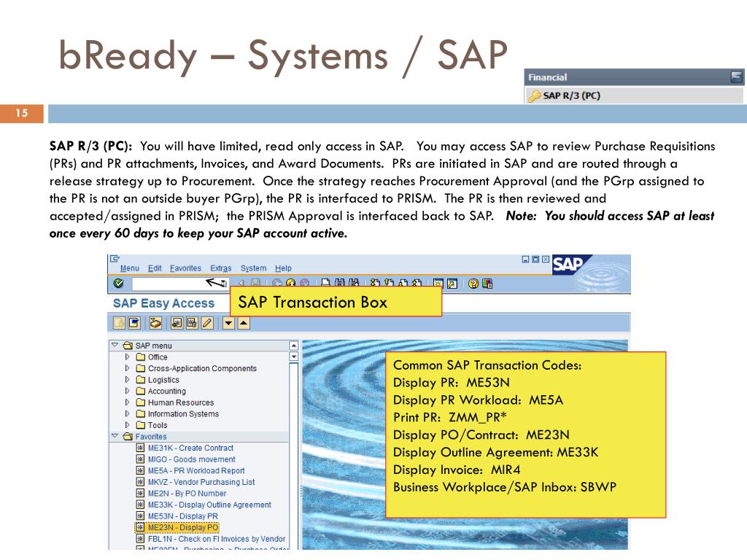Expand the Tools folder node

(127, 425)
